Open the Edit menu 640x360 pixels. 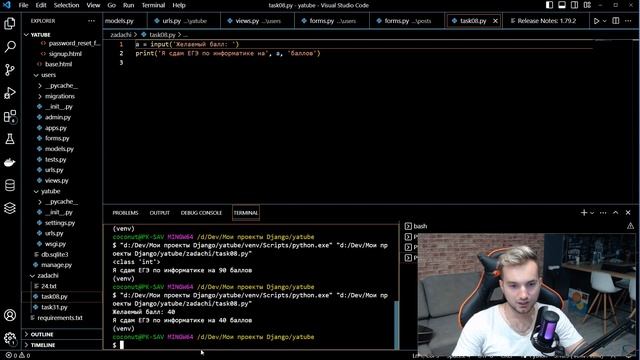41,5
